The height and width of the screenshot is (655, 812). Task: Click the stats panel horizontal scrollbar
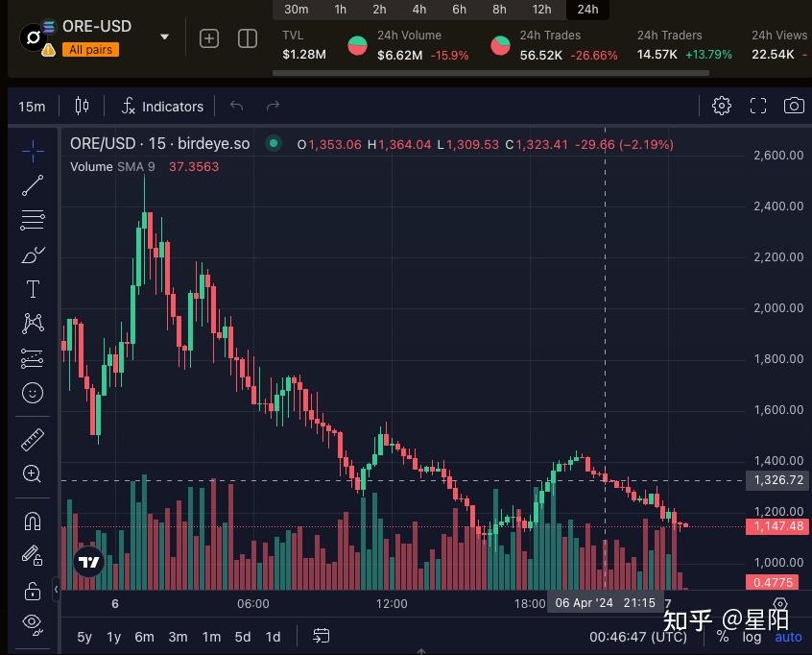point(490,74)
